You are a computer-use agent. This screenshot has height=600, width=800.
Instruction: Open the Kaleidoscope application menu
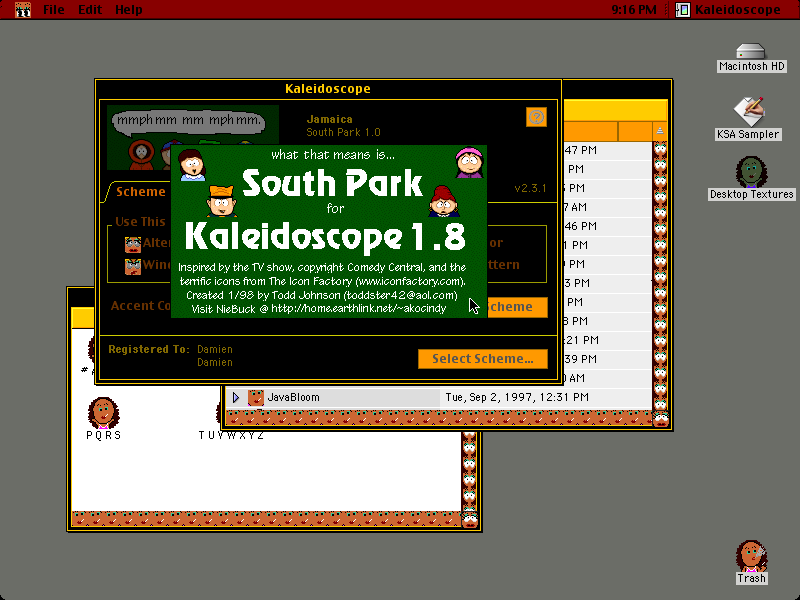(x=728, y=9)
